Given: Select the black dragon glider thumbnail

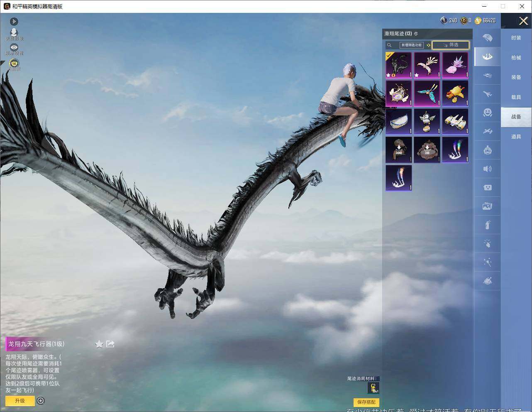Looking at the screenshot, I should (x=399, y=65).
